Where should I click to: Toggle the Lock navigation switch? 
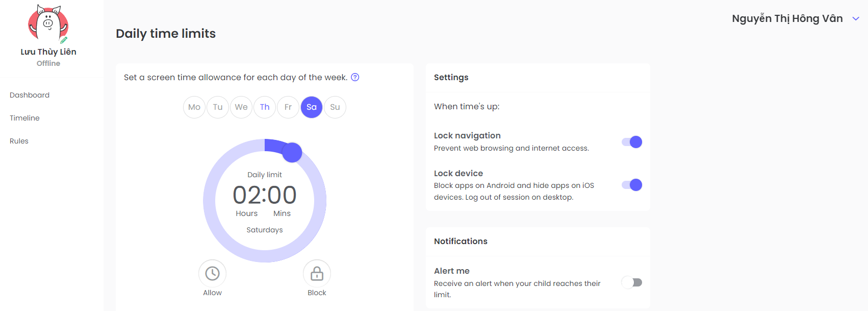point(632,142)
